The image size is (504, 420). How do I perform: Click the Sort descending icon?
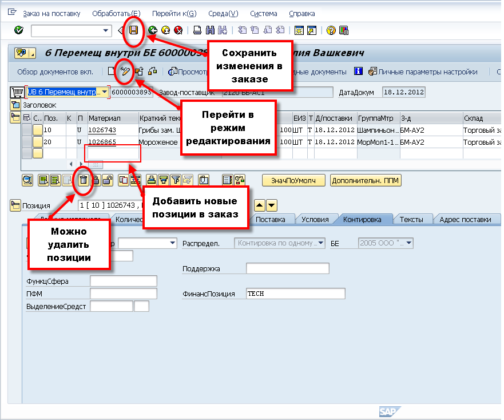(163, 180)
